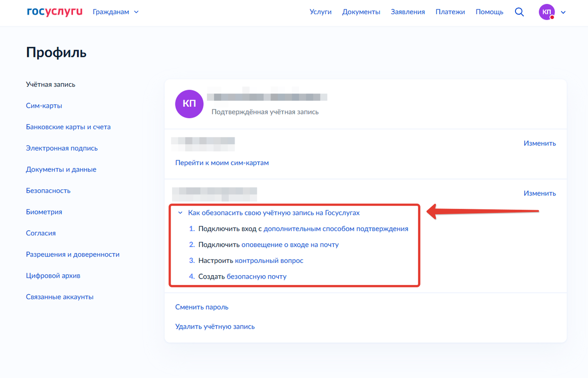Follow 'Перейти к моим сим-картам' link
588x378 pixels.
point(222,163)
